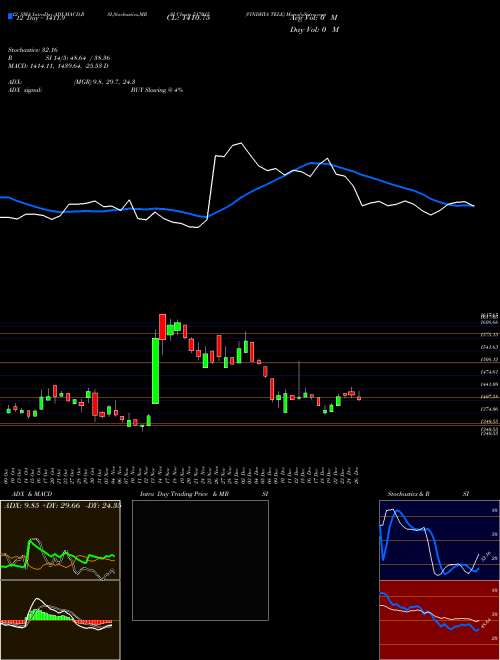Open the MACD histogram mini chart

point(60,620)
